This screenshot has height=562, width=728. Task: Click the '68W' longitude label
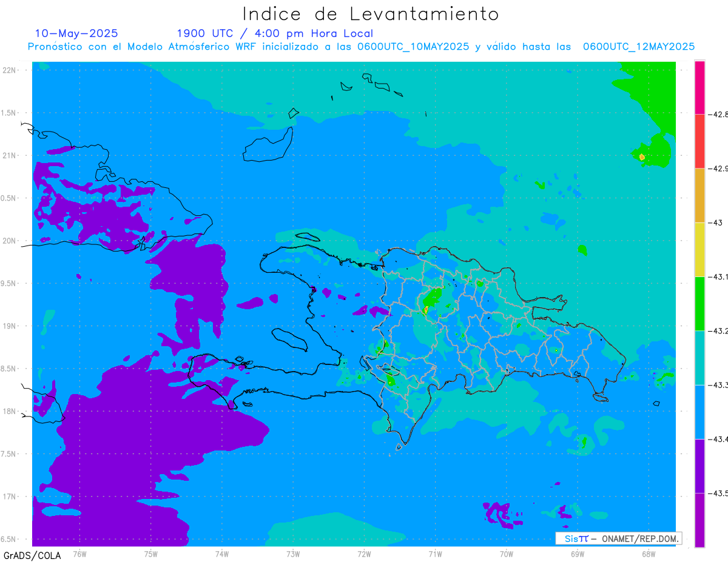click(648, 554)
